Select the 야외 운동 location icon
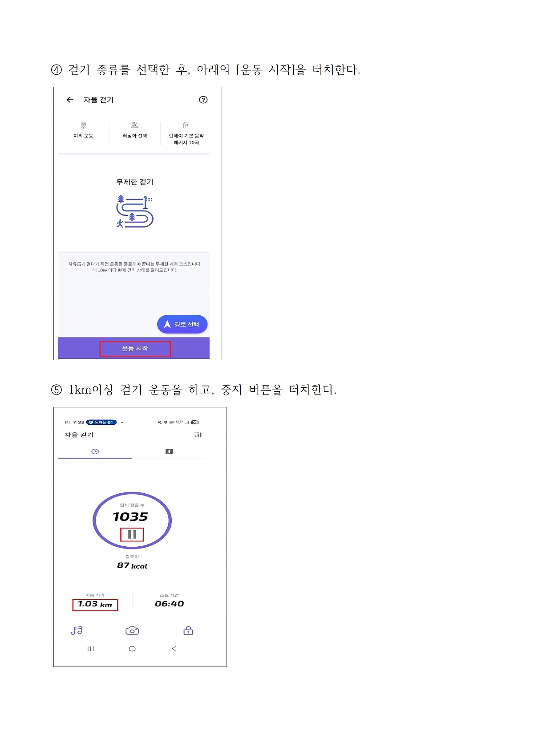The width and height of the screenshot is (534, 756). pyautogui.click(x=83, y=125)
